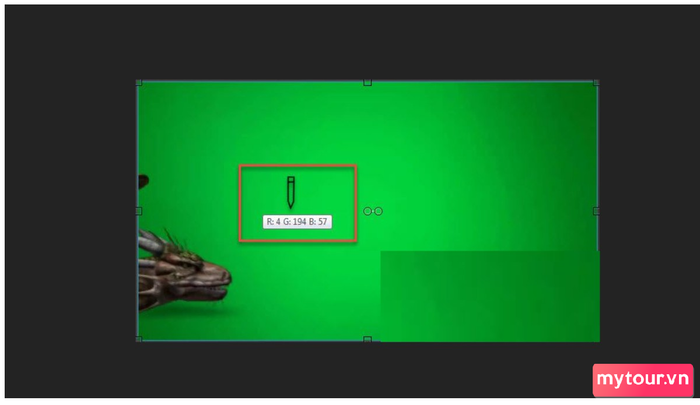Click the bottom-center transform handle

(367, 339)
